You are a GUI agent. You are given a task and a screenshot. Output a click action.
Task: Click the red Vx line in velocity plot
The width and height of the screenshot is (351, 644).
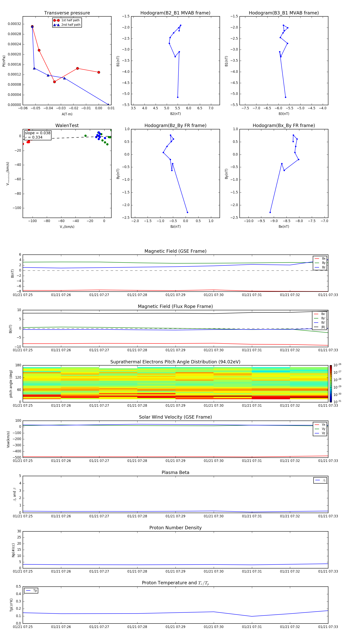tap(175, 457)
